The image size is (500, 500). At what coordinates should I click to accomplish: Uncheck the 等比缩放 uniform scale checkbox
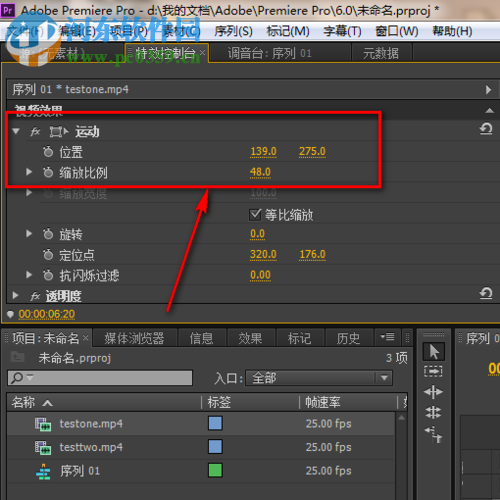[x=255, y=215]
